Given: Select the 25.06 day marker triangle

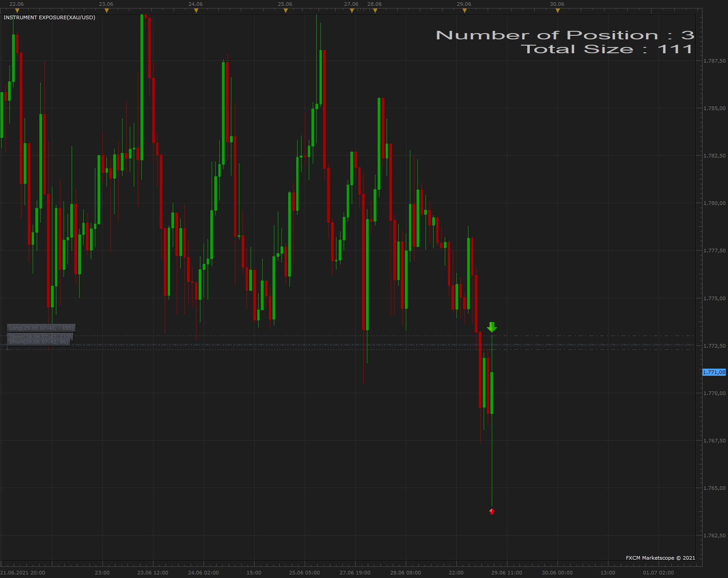Looking at the screenshot, I should (x=285, y=11).
